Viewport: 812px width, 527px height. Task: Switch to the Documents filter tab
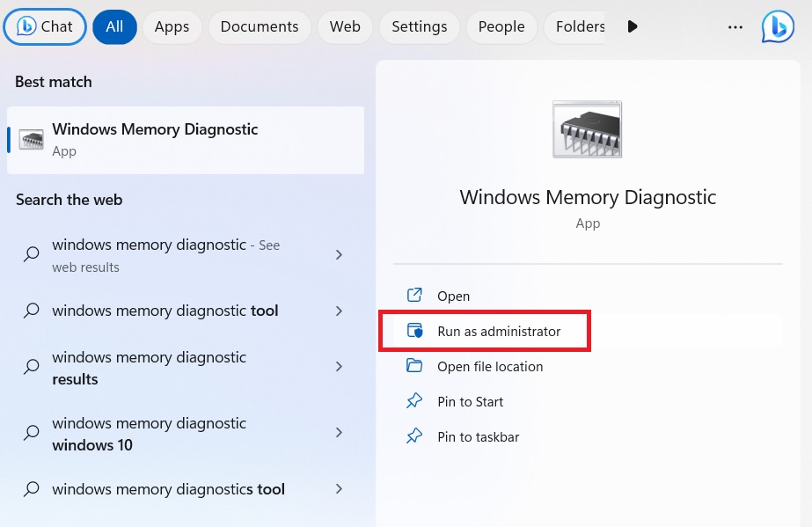click(x=260, y=26)
